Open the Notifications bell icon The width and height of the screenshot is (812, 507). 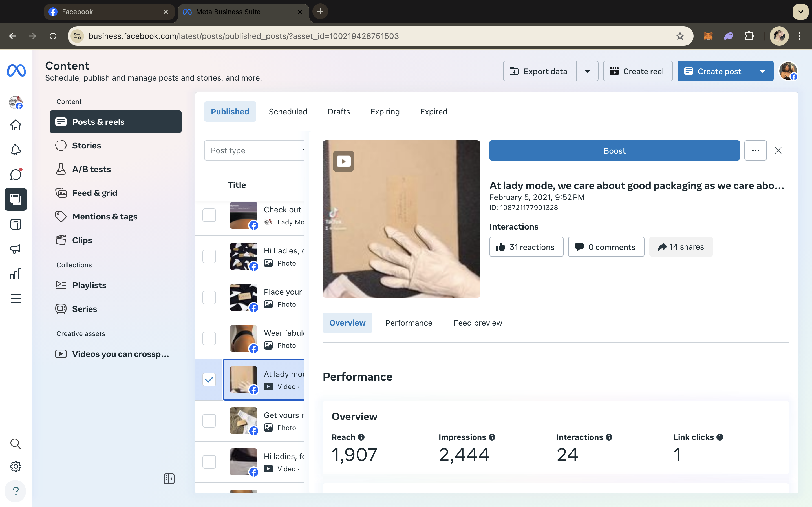click(x=16, y=150)
